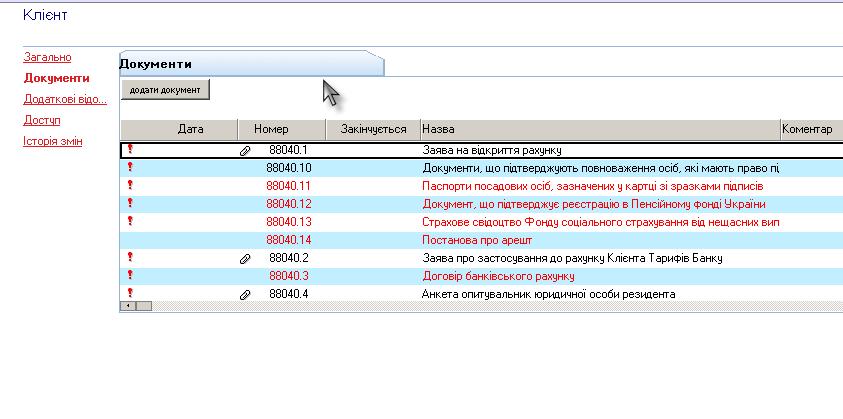Go to 'Додаткові відо...' section
This screenshot has width=843, height=419.
(x=64, y=99)
